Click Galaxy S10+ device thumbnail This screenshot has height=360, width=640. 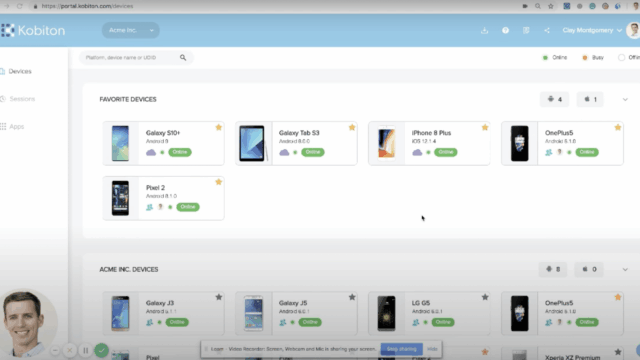pyautogui.click(x=120, y=143)
